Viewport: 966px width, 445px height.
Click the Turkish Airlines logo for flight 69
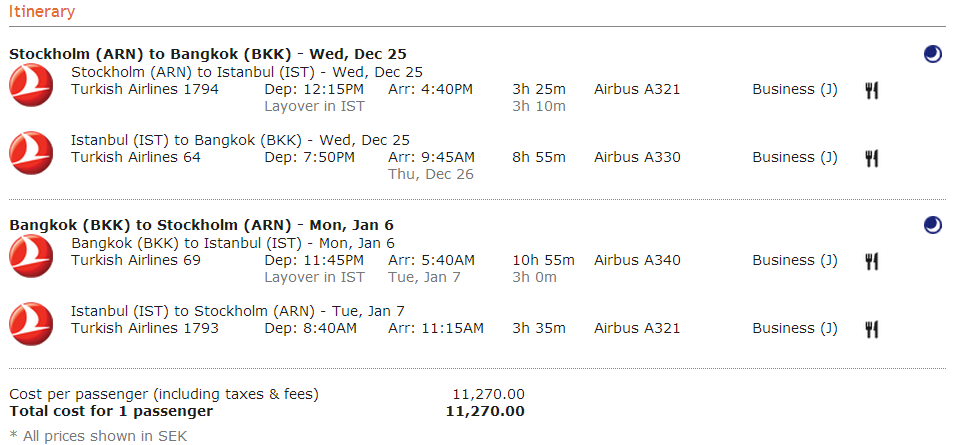coord(31,256)
